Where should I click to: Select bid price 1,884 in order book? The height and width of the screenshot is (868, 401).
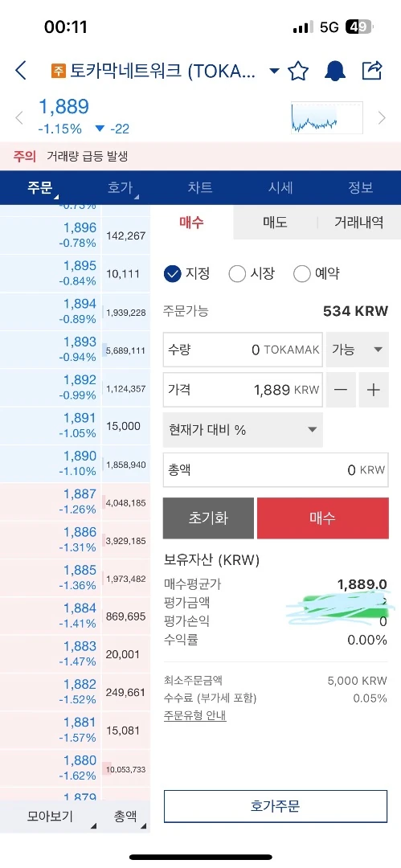[51, 616]
